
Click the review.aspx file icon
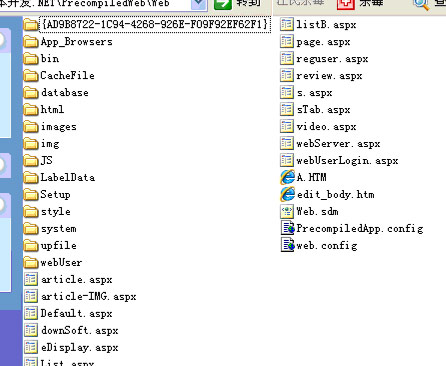click(x=287, y=76)
